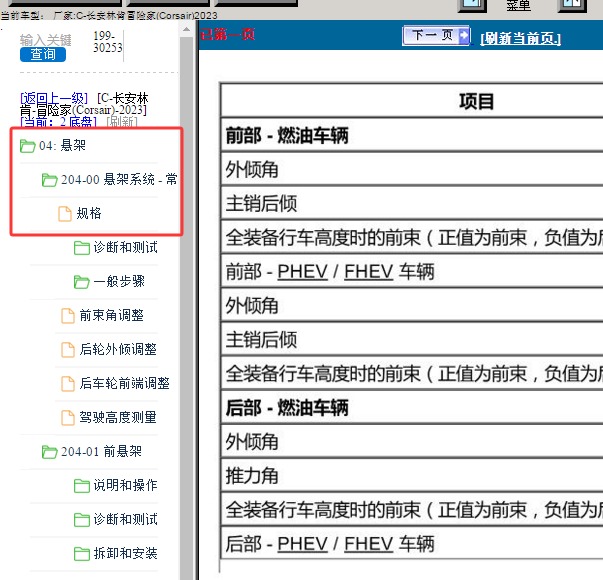Screen dimensions: 603x580
Task: Click the 后轮外倾调整 document icon
Action: (x=68, y=350)
